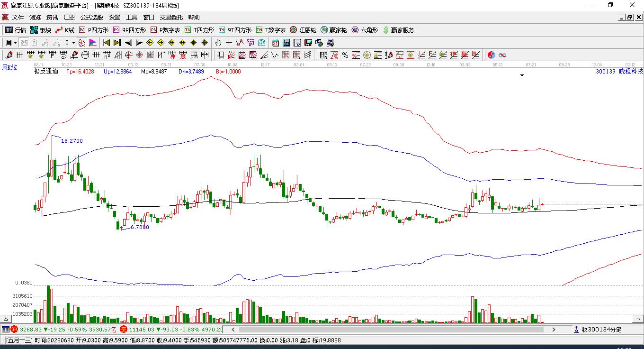Click the black right triangle arrow
The width and height of the screenshot is (644, 349).
click(139, 43)
